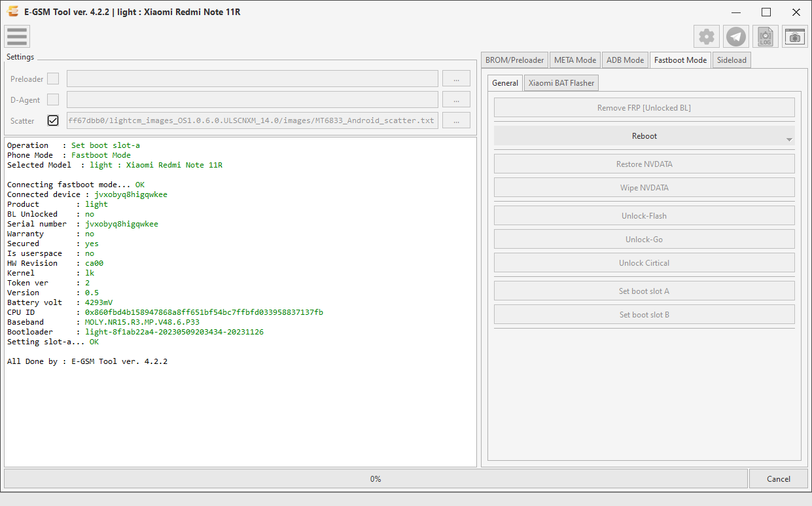The image size is (812, 506).
Task: Click 'All Done by : E-GSM Tool' line
Action: [87, 361]
